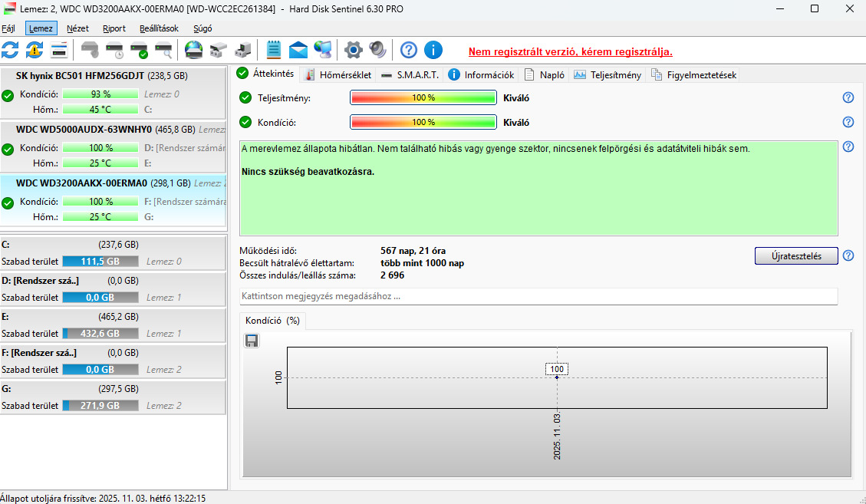Viewport: 866px width, 504px height.
Task: Switch to the Hőmérséklet tab
Action: click(x=338, y=74)
